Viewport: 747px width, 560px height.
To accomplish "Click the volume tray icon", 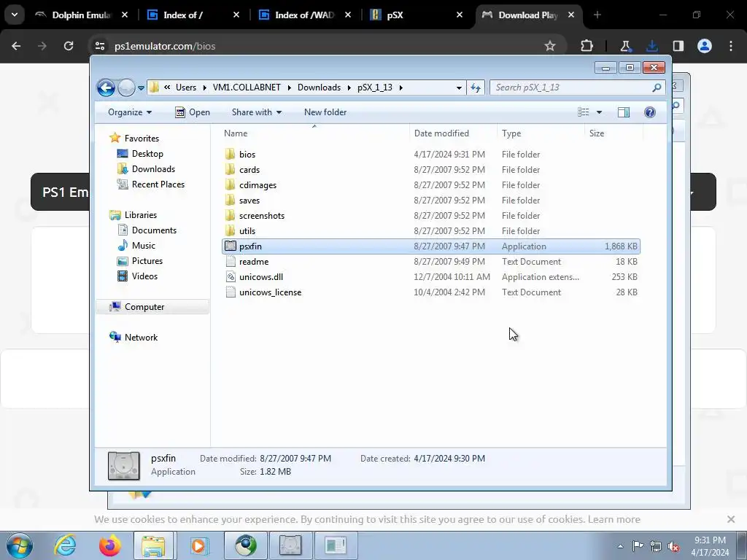I will 673,546.
